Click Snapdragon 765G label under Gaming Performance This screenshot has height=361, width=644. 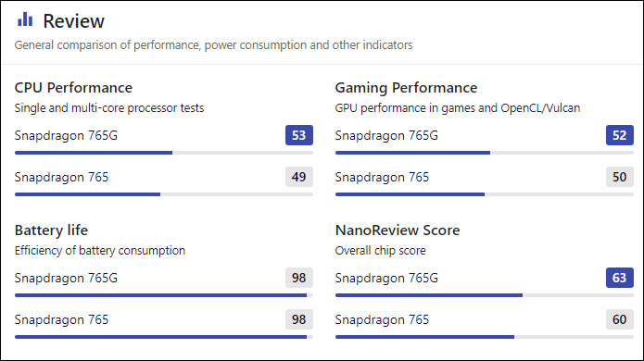[x=386, y=135]
